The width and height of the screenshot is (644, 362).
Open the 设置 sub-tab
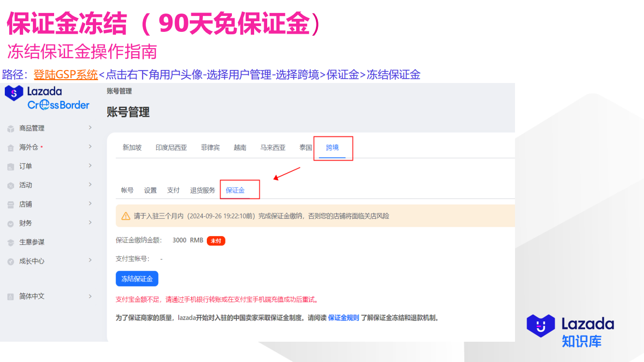(150, 190)
